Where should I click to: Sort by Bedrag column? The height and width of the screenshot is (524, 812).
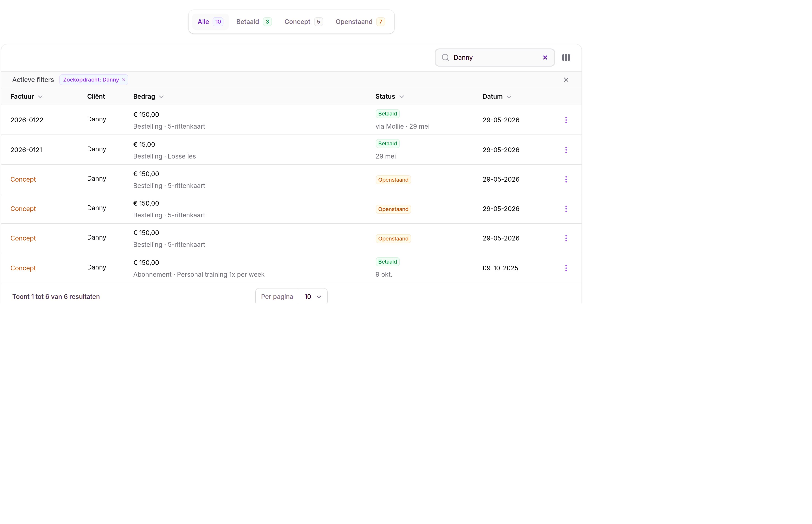click(x=148, y=97)
